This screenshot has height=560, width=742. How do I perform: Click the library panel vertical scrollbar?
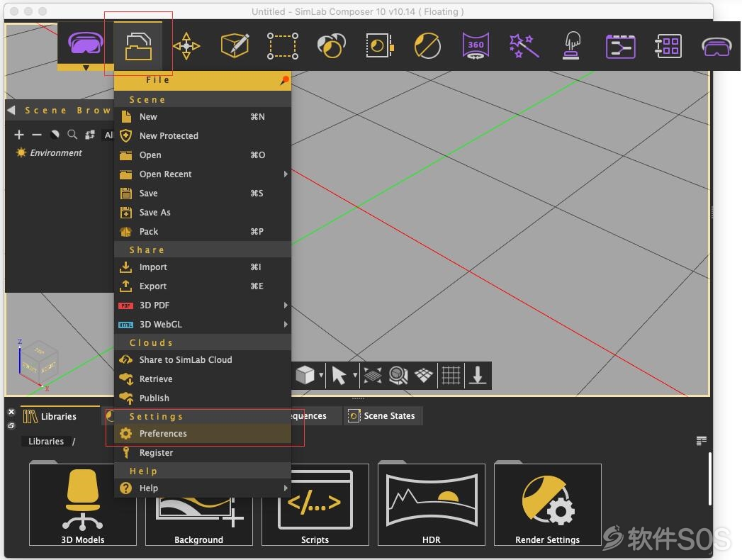pyautogui.click(x=710, y=479)
